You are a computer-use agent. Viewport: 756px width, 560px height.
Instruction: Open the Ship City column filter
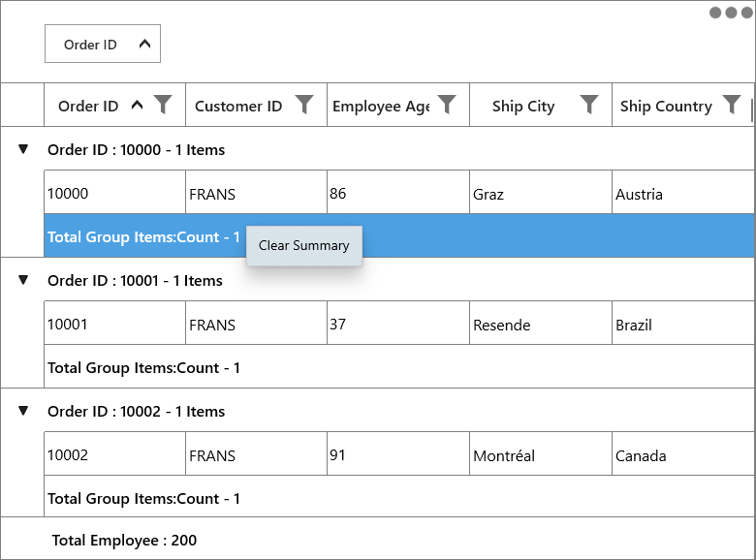pyautogui.click(x=589, y=104)
